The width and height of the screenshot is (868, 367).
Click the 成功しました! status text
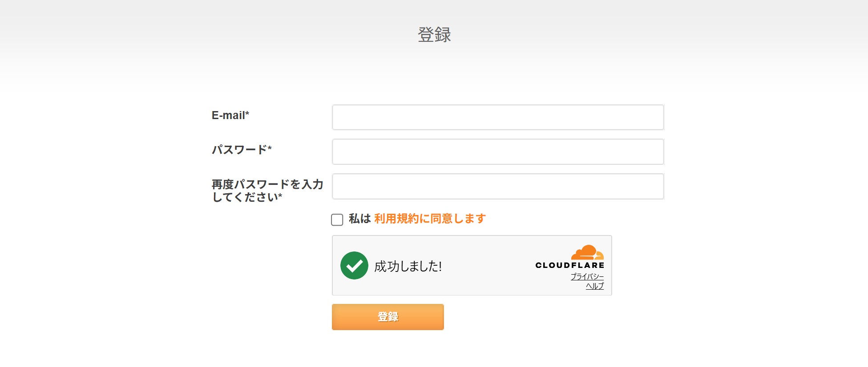point(408,266)
